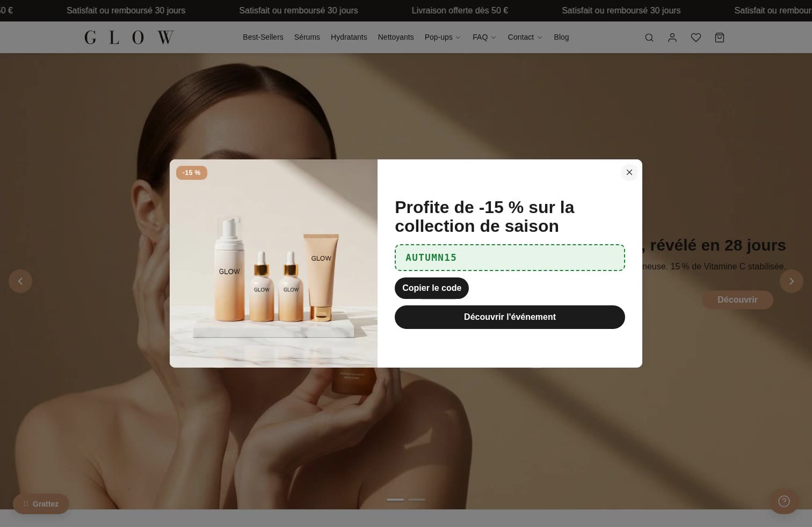Go to previous slide arrow
812x527 pixels.
point(20,281)
